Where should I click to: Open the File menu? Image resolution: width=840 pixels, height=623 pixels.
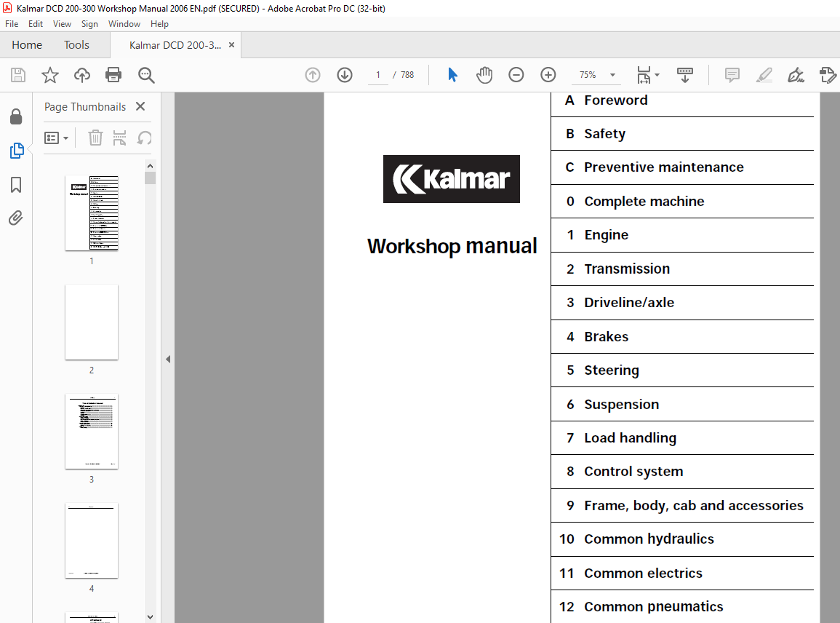(x=12, y=23)
